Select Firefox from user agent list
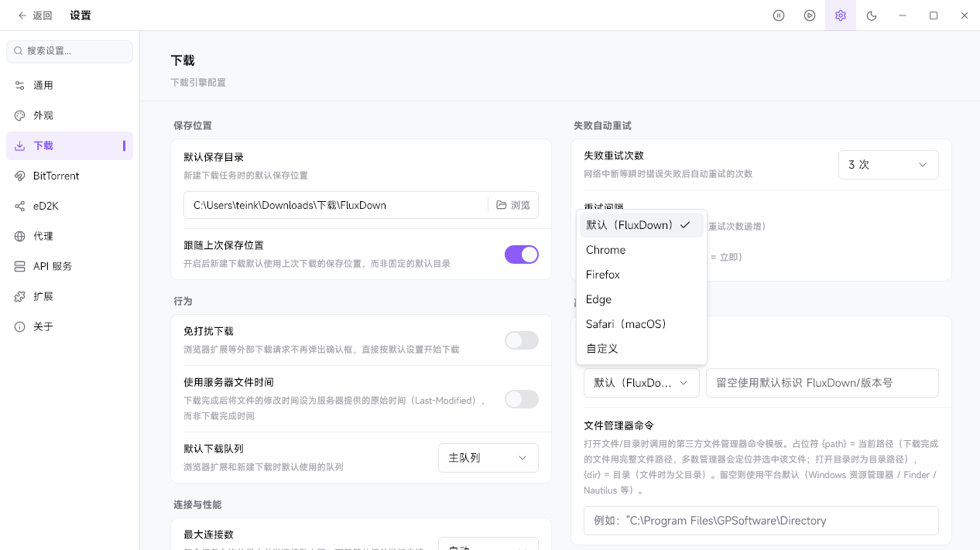The width and height of the screenshot is (980, 550). point(642,275)
